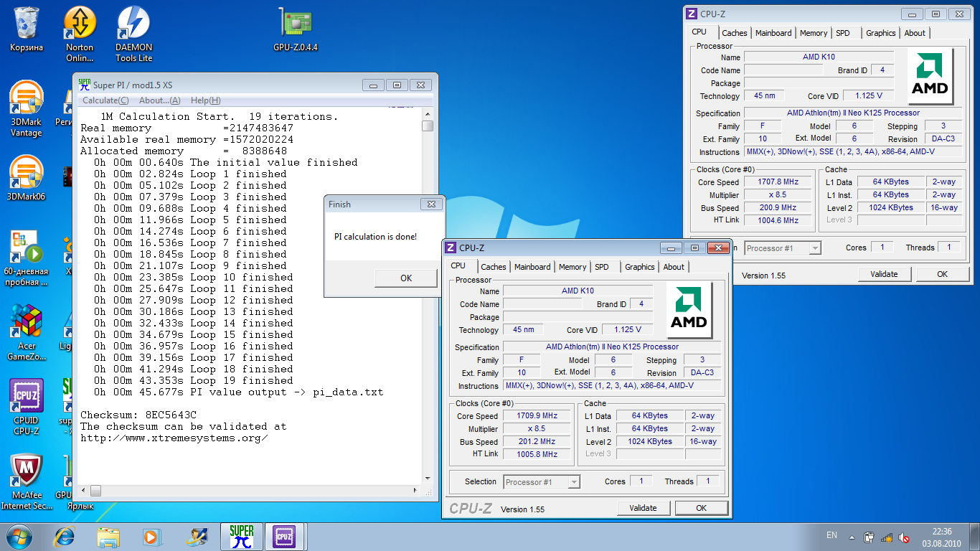The image size is (980, 551).
Task: Click Core Speed value 1709.9 MHz
Action: coord(537,416)
